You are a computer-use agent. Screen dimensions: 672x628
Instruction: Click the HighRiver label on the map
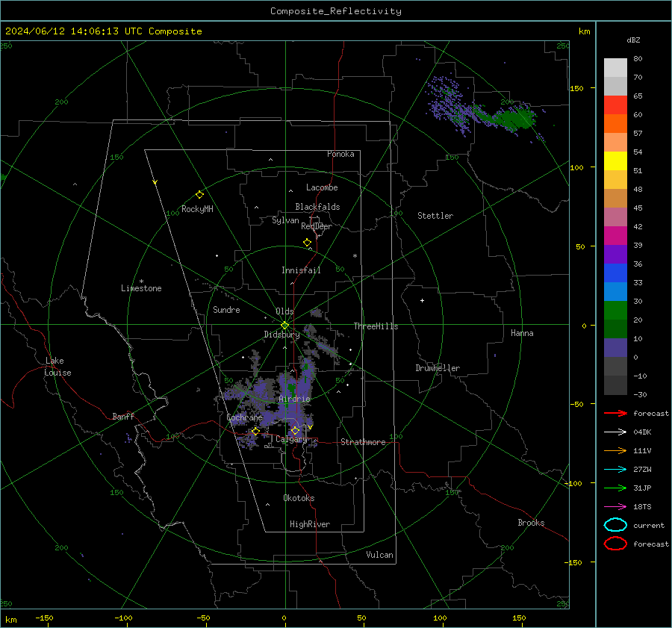(x=310, y=524)
